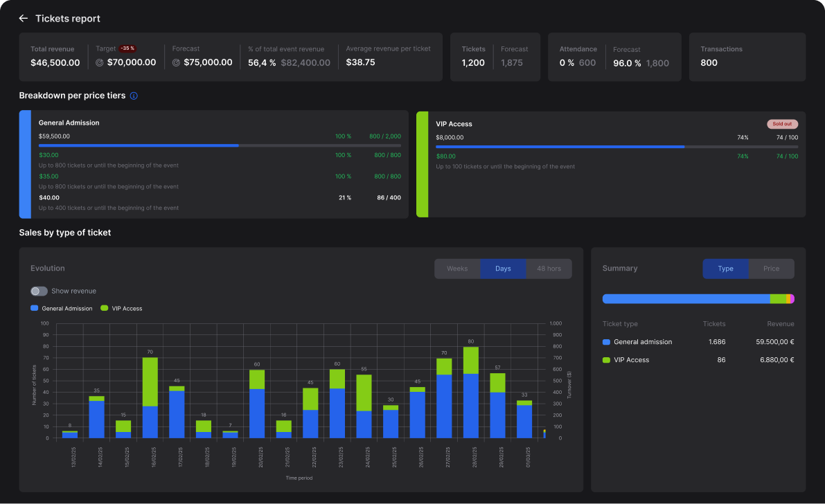Image resolution: width=825 pixels, height=504 pixels.
Task: Click the blue dot beside General admission summary row
Action: coord(606,342)
